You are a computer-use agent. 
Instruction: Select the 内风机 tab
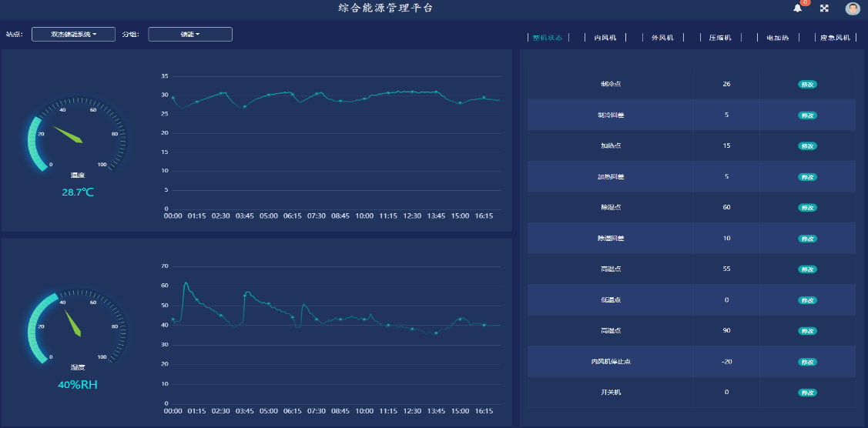click(x=605, y=38)
